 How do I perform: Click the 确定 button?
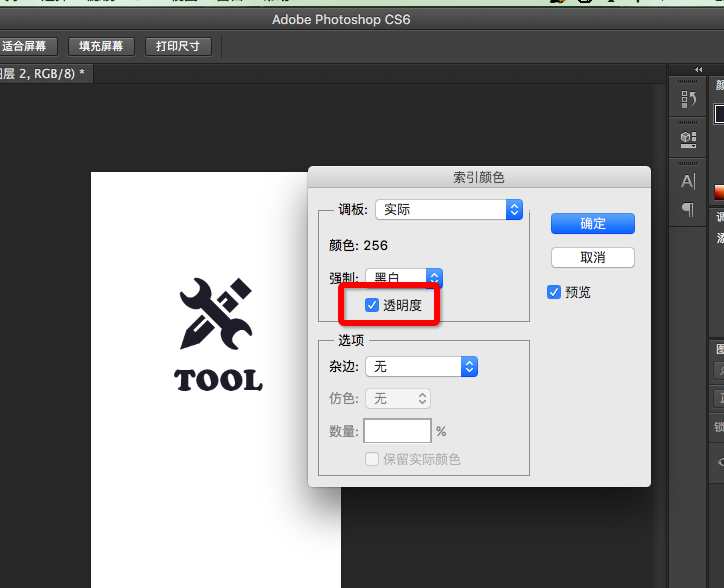(593, 224)
